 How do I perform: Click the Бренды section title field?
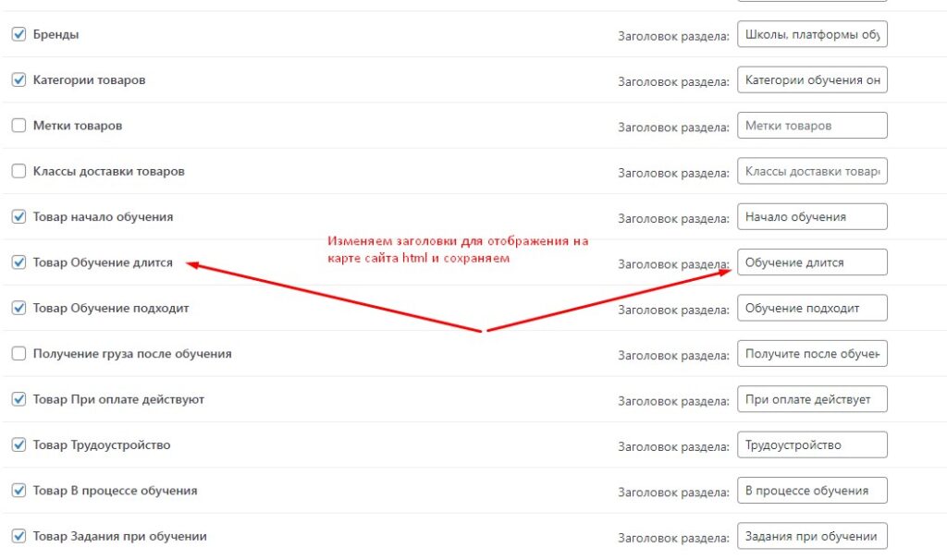tap(812, 35)
